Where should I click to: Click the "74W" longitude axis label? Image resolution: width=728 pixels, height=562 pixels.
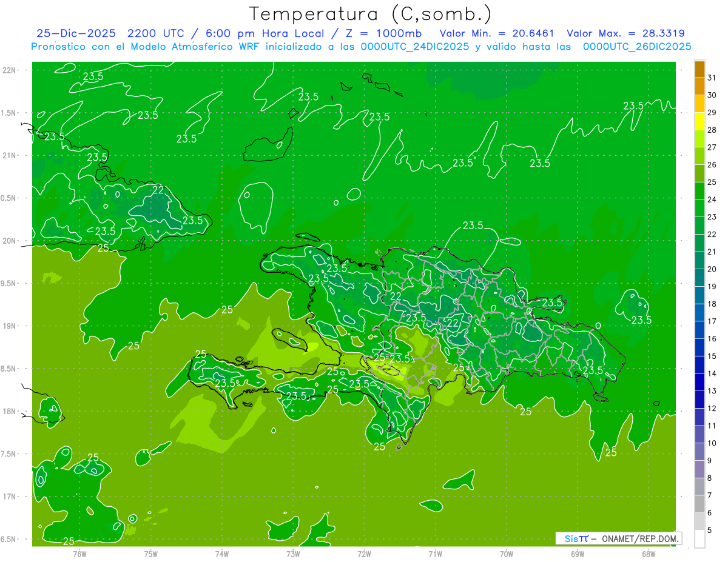[x=222, y=554]
